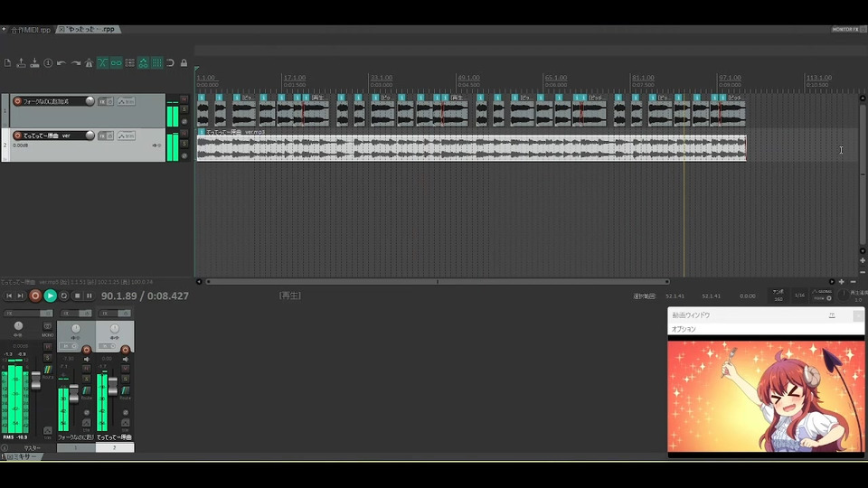Click the Redo arrow in toolbar
Screen dimensions: 868x488
pos(75,63)
